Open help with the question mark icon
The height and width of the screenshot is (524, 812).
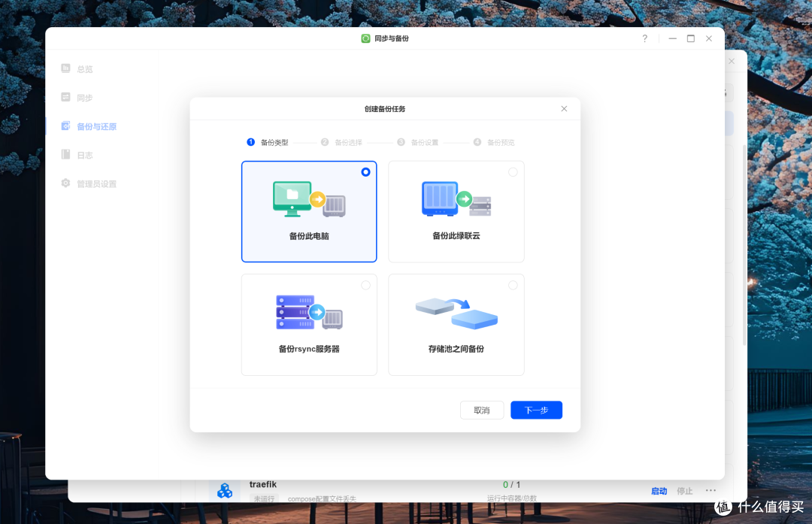coord(645,38)
